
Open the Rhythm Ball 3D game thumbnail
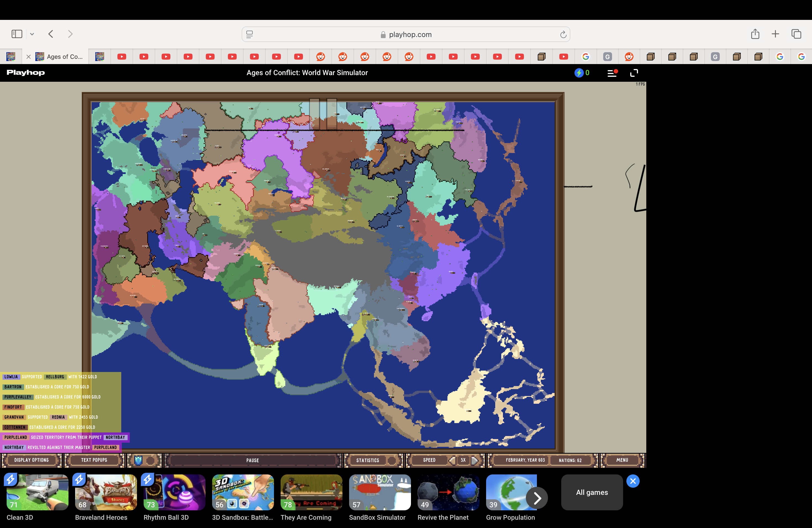click(x=175, y=492)
